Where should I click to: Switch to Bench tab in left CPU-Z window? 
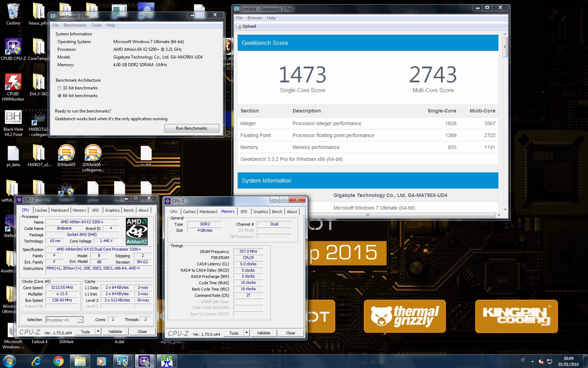(128, 210)
